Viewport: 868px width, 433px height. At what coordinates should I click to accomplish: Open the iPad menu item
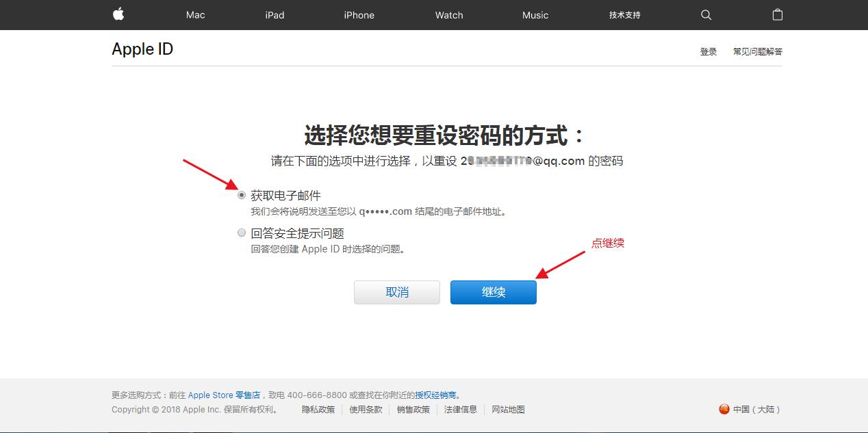coord(275,15)
